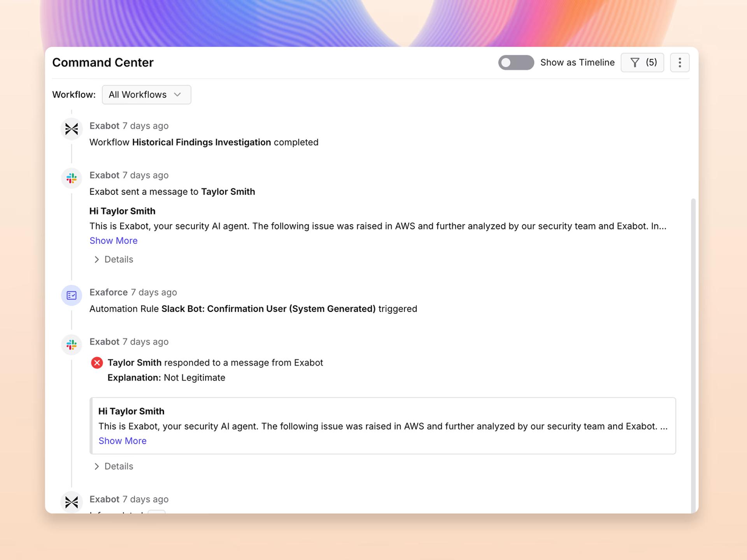747x560 pixels.
Task: Click the Slack Bot: Confirmation User rule name
Action: 268,309
